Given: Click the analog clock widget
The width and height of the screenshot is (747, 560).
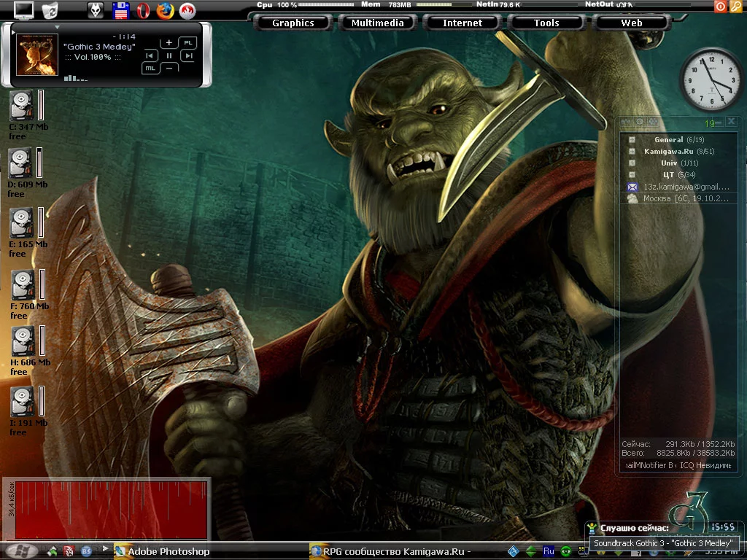Looking at the screenshot, I should click(x=711, y=78).
